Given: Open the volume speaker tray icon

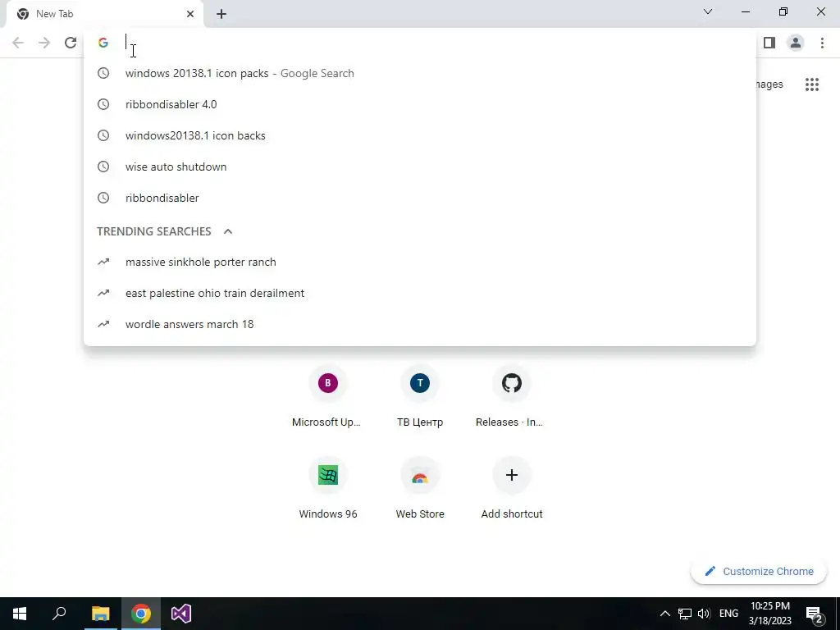Looking at the screenshot, I should [704, 614].
